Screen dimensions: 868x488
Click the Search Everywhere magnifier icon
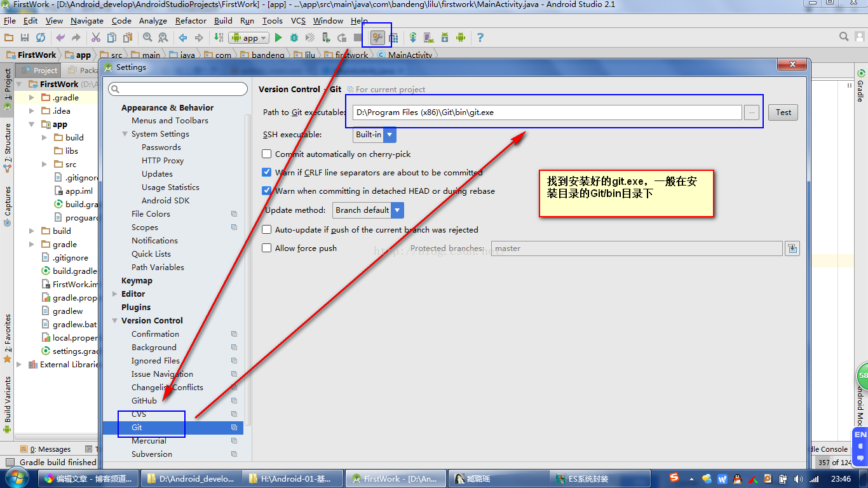pos(844,37)
